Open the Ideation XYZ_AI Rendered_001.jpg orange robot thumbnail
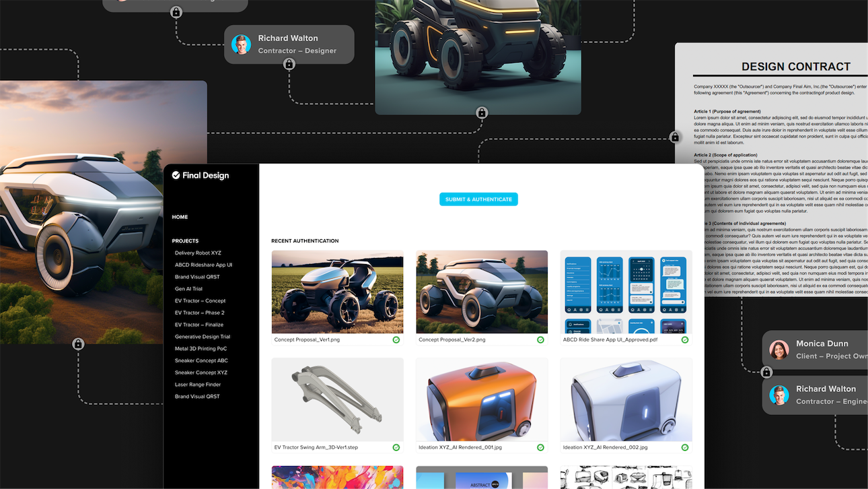The image size is (868, 489). [x=482, y=399]
